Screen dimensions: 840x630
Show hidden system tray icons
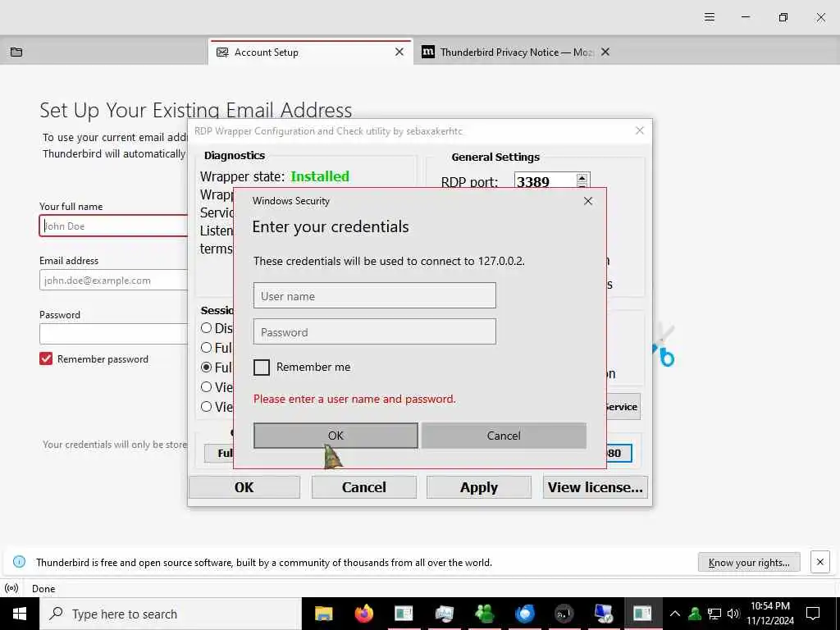pyautogui.click(x=675, y=614)
